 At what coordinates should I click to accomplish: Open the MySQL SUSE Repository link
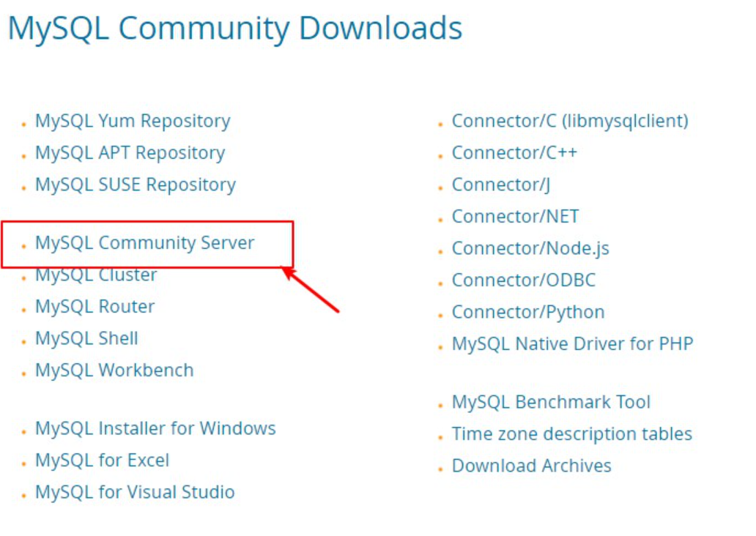pyautogui.click(x=136, y=185)
